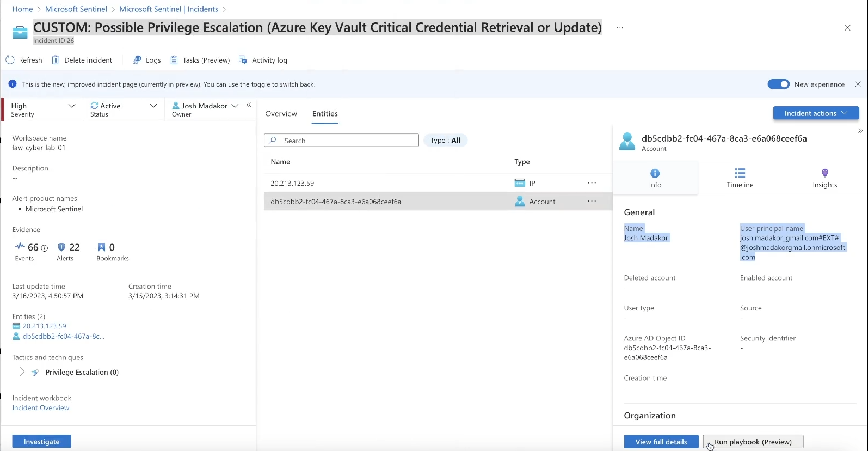The width and height of the screenshot is (868, 451).
Task: Open the Status dropdown showing Active
Action: pos(124,109)
